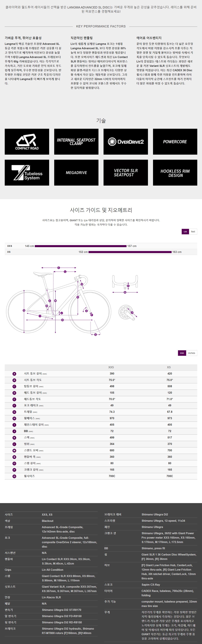The image size is (202, 644).
Task: Click the handlebar width diagram
Action: 125,284
